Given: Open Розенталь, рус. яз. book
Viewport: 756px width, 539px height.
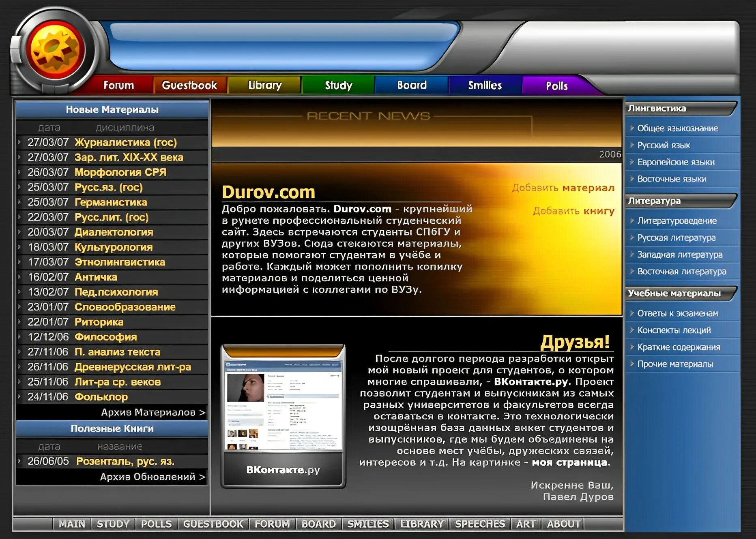Looking at the screenshot, I should (x=125, y=462).
